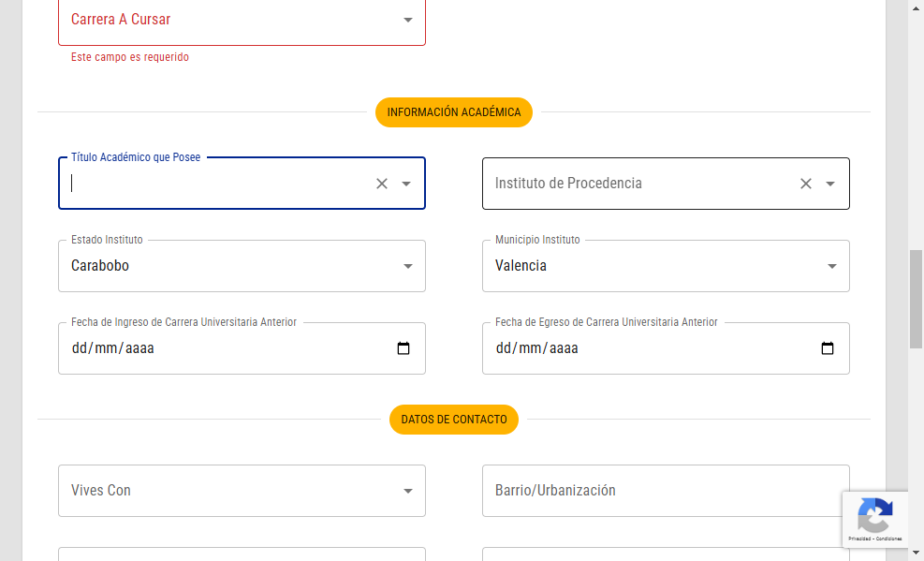Click the INFORMACIÓN ACADÉMICA section badge
The image size is (924, 561).
454,112
